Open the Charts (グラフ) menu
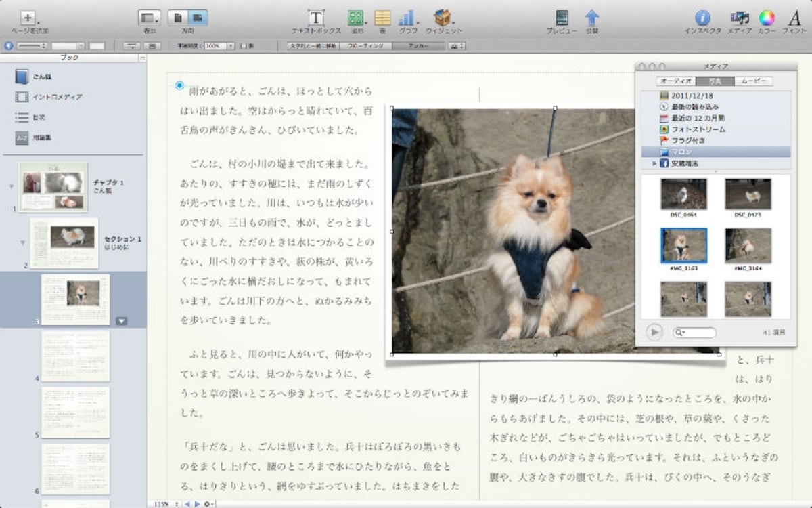The width and height of the screenshot is (812, 508). coord(407,18)
